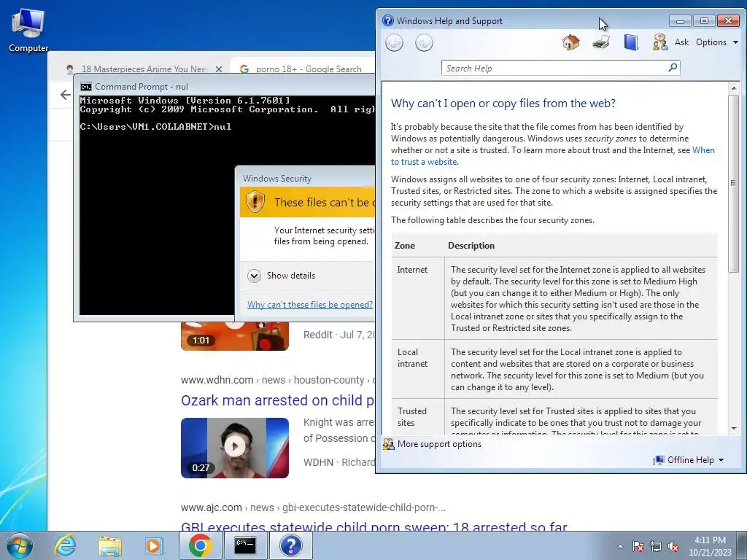Click the Command Prompt title bar icon
This screenshot has width=747, height=560.
(86, 87)
